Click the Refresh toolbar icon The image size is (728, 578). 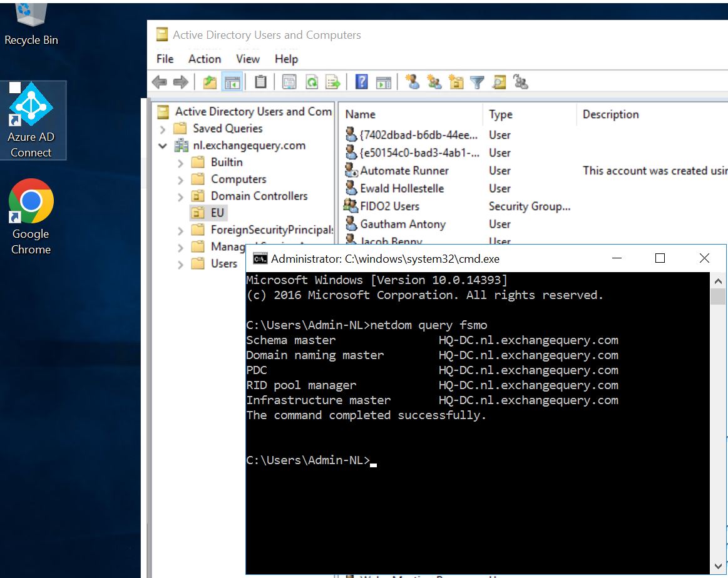311,82
